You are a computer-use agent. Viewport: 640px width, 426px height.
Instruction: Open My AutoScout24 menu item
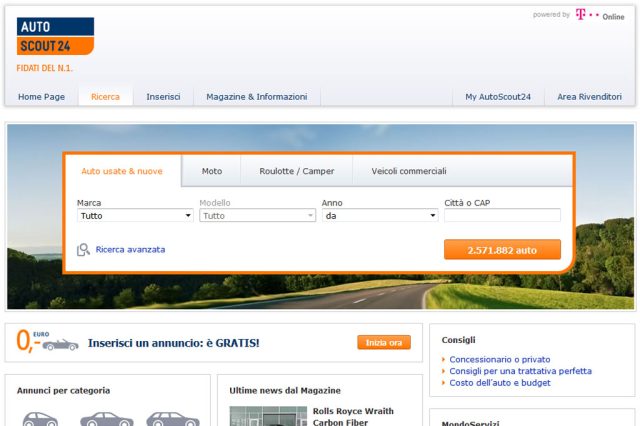pos(498,97)
